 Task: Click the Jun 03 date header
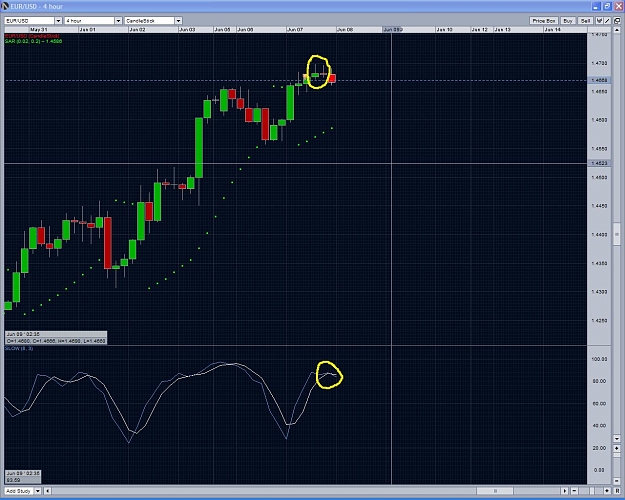(x=187, y=30)
